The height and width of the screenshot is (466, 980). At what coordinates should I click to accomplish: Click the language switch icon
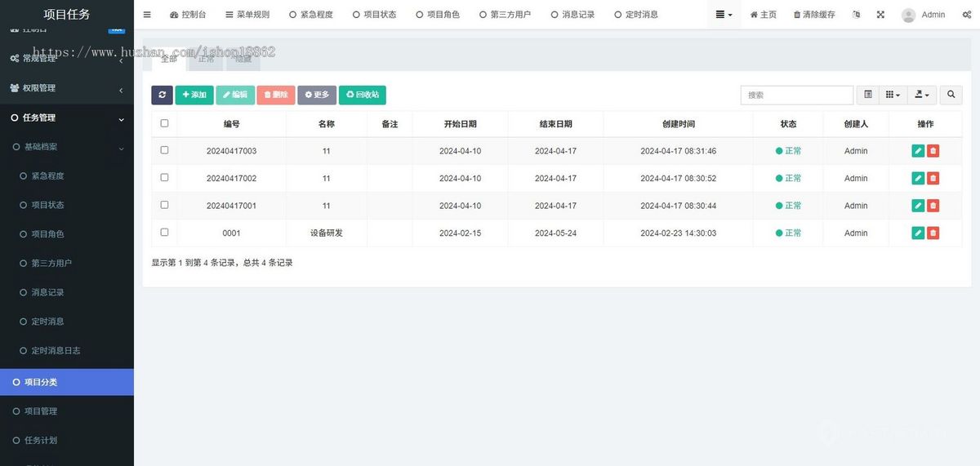[856, 15]
